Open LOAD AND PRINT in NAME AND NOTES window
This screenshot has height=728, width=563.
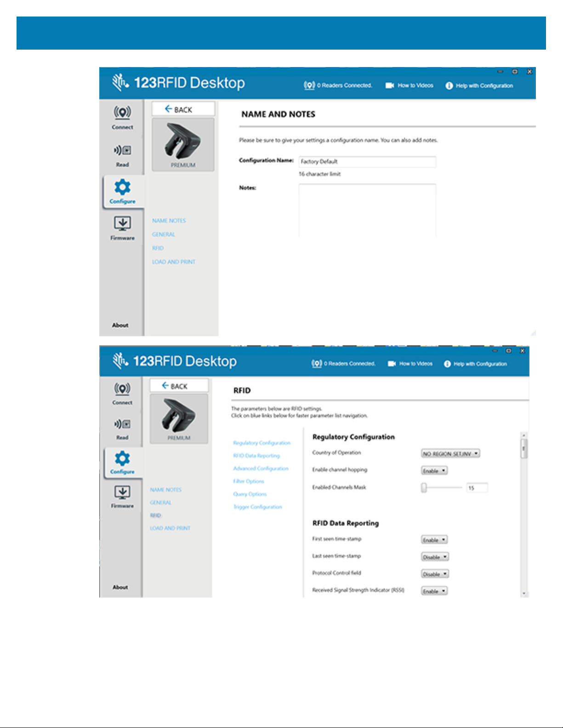coord(174,262)
